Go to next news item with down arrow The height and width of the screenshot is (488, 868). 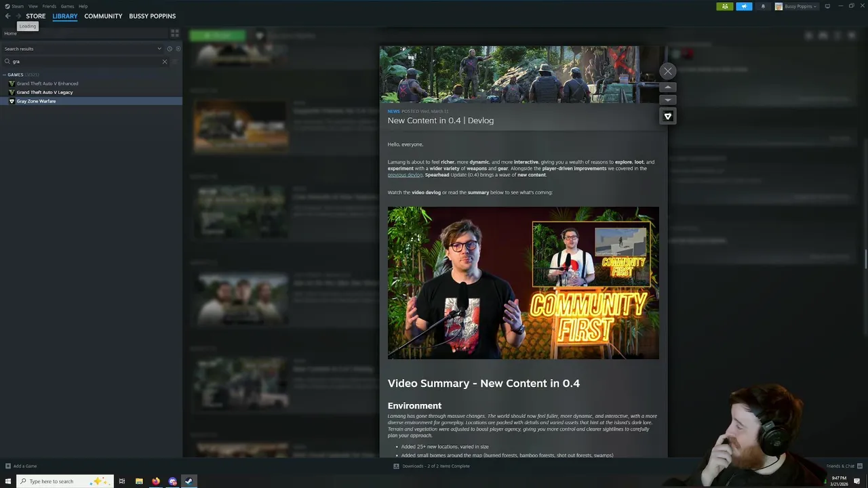click(667, 100)
